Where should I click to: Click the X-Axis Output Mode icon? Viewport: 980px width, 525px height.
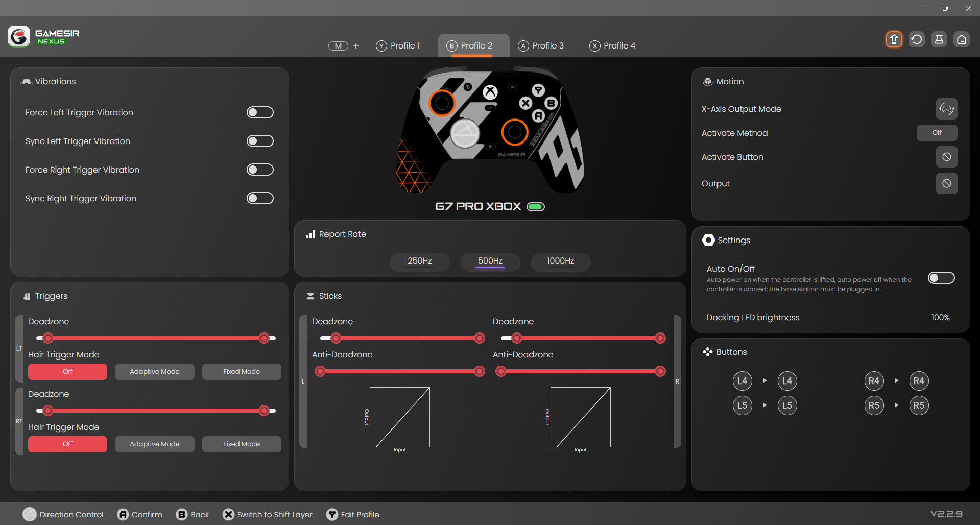(947, 109)
